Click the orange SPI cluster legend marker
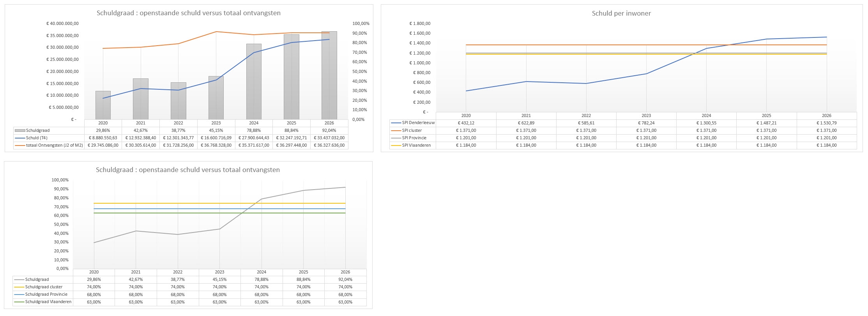This screenshot has width=868, height=316. pos(396,130)
